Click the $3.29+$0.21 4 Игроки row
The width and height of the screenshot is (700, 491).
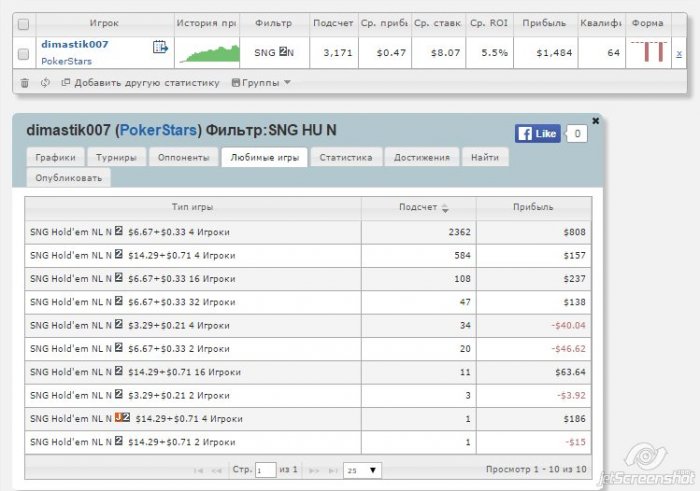click(308, 326)
